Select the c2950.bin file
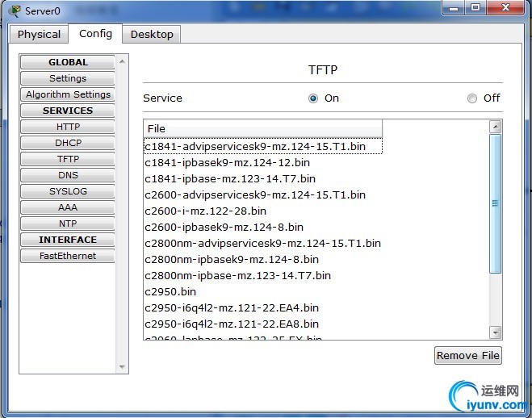This screenshot has width=532, height=418. tap(263, 291)
